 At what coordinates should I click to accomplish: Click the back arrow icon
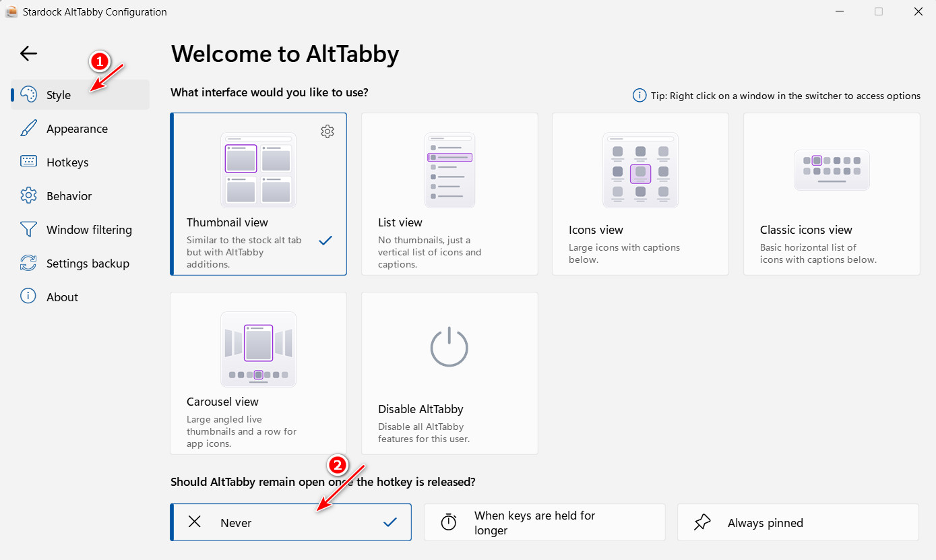pyautogui.click(x=28, y=53)
